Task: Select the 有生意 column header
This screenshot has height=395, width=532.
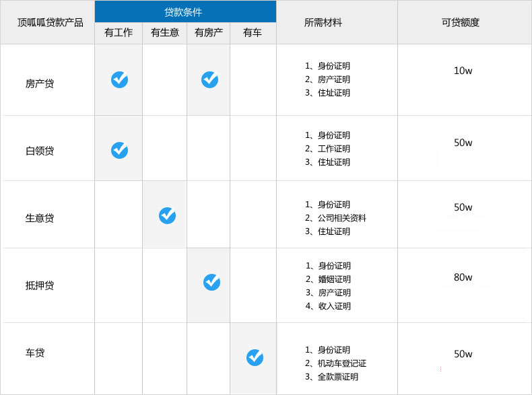Action: tap(165, 32)
